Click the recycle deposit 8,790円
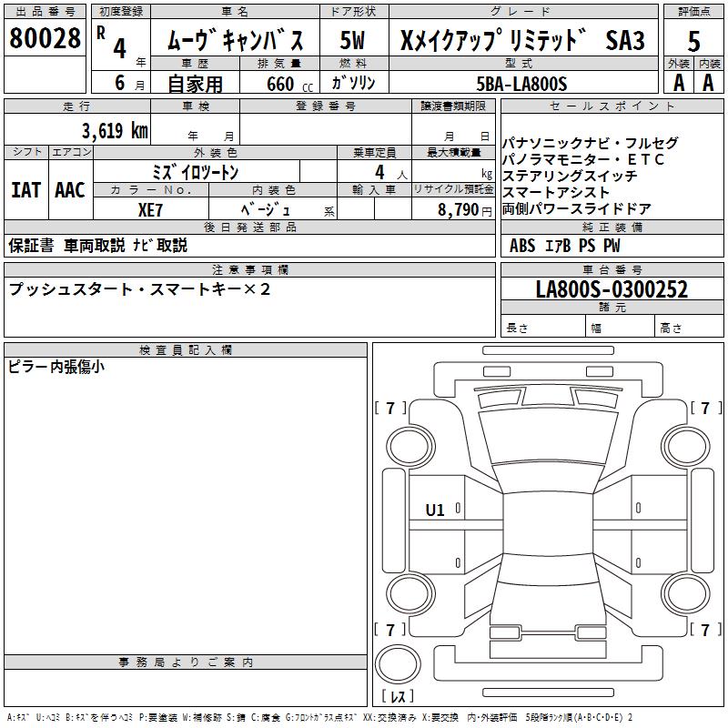The image size is (728, 728). [x=465, y=210]
